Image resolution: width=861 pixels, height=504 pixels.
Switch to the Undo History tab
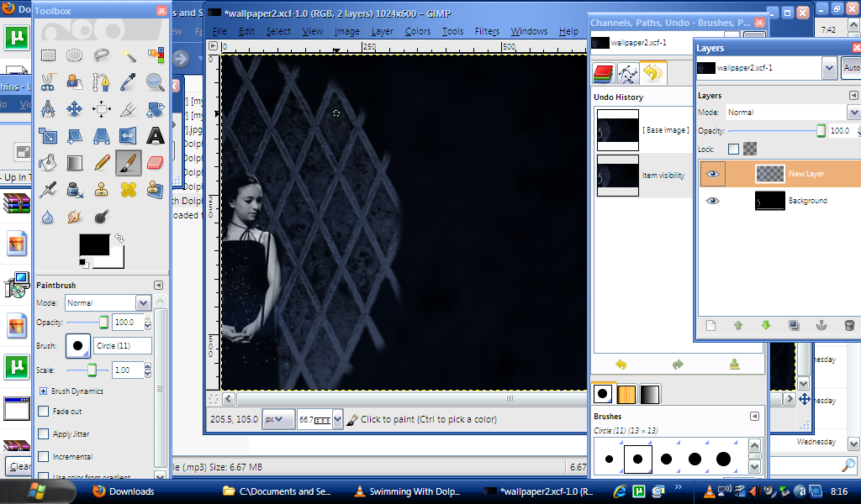tap(652, 73)
